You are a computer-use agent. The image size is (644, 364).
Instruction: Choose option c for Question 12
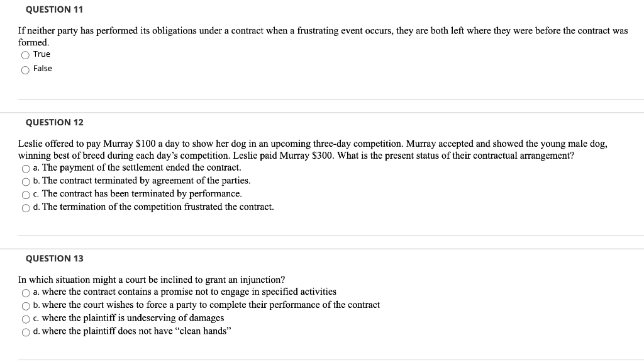click(x=25, y=194)
